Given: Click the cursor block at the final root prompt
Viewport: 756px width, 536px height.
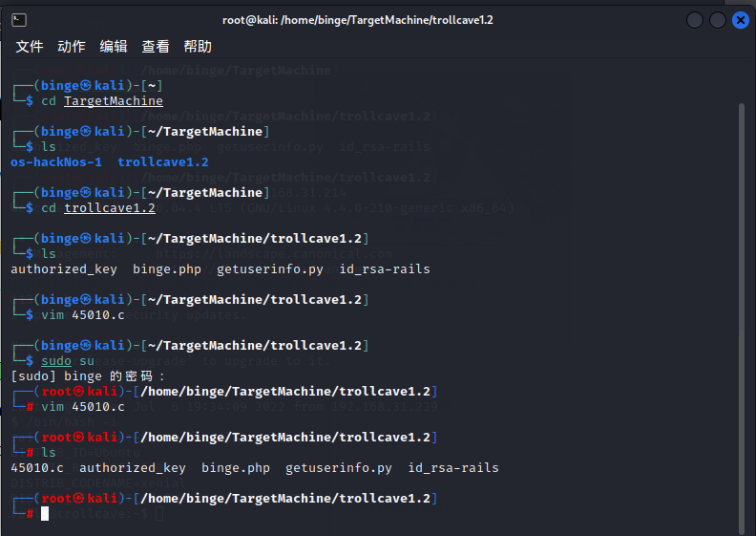Looking at the screenshot, I should click(45, 513).
